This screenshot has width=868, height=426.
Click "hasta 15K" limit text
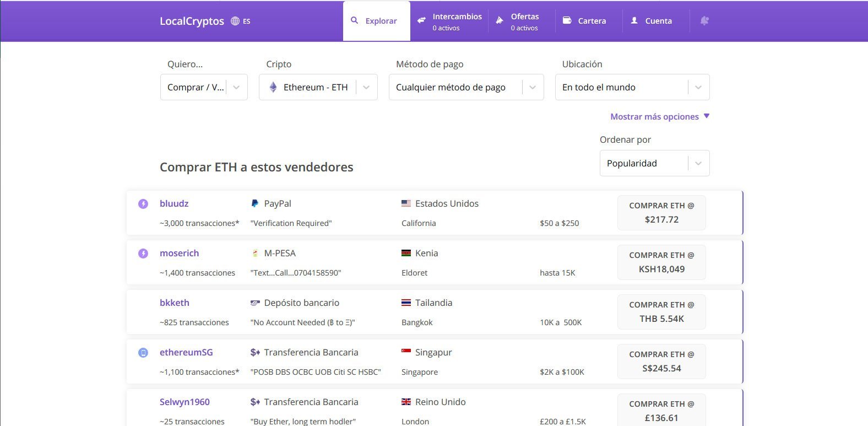[x=557, y=273]
